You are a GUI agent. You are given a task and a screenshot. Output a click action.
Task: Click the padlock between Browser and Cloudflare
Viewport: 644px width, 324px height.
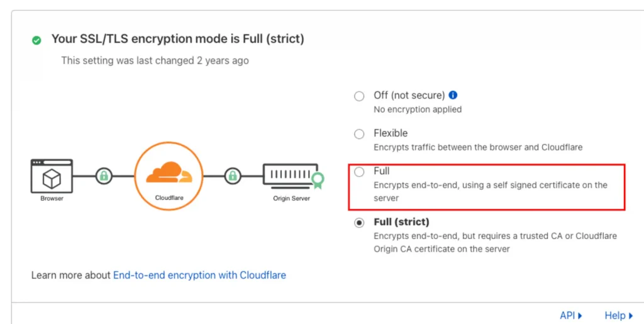click(x=104, y=176)
